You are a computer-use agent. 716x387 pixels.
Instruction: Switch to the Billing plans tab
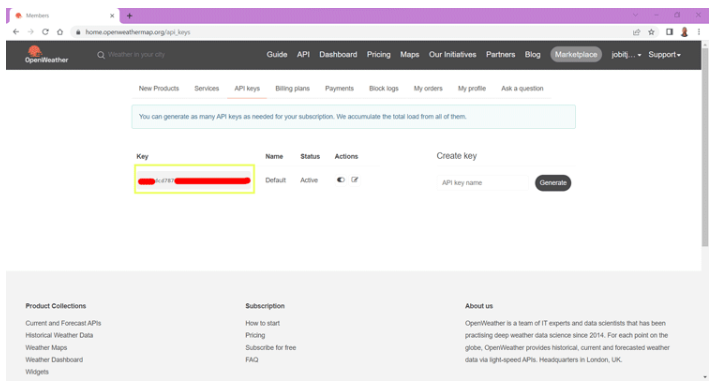[x=292, y=89]
